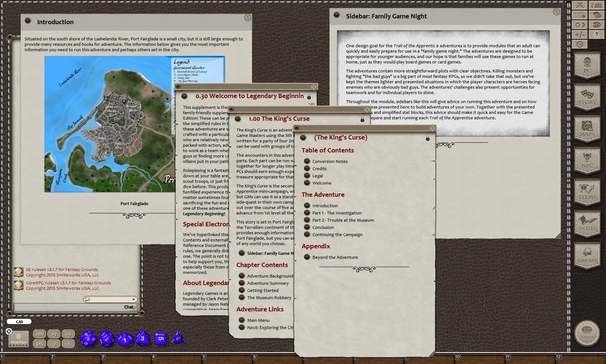The width and height of the screenshot is (606, 364).
Task: Toggle day/night with the sun-moon icon
Action: coord(580,25)
